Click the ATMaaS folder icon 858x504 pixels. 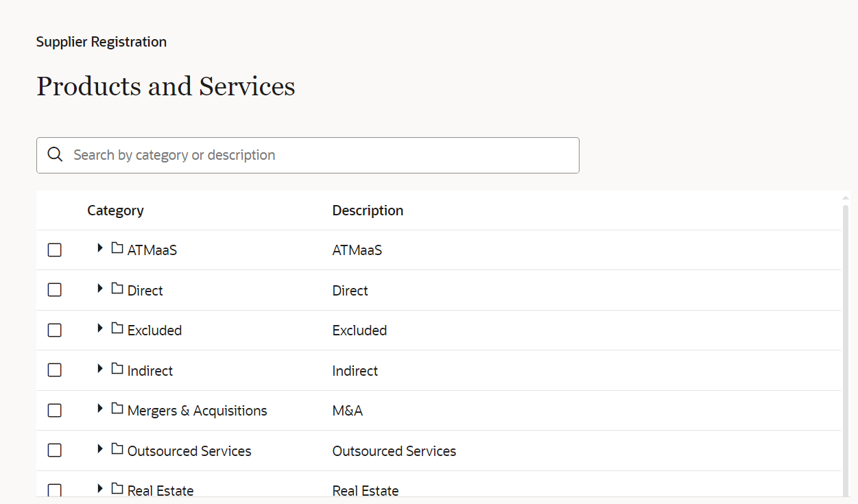[x=117, y=248]
